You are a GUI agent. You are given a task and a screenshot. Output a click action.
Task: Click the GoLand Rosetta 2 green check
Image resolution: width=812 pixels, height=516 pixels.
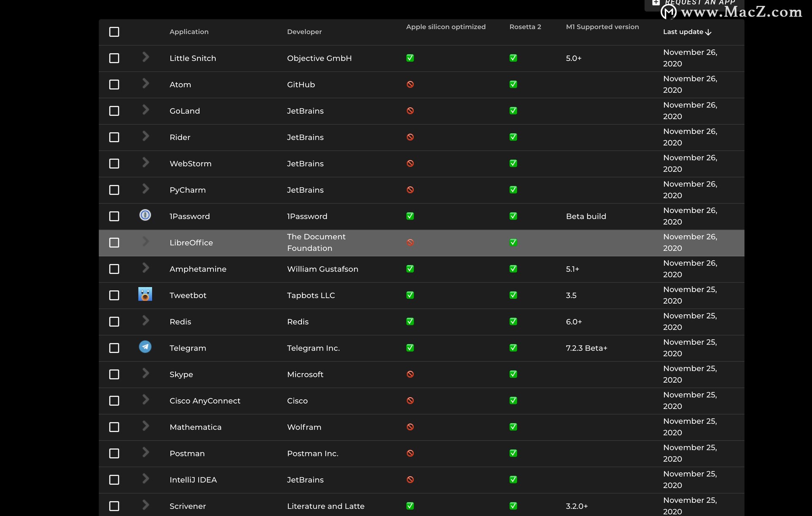513,111
